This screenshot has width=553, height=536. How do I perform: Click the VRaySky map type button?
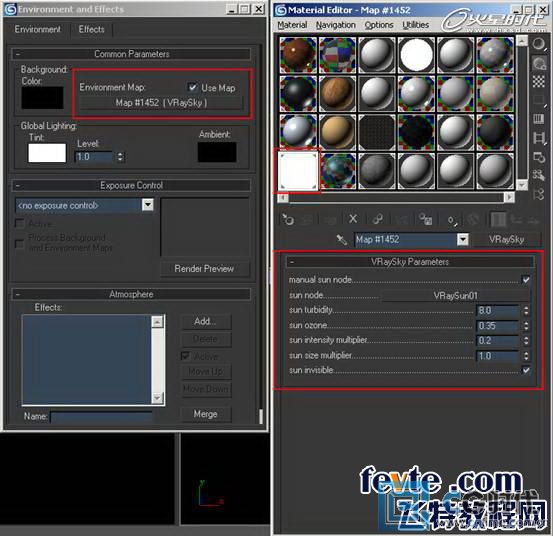[506, 239]
